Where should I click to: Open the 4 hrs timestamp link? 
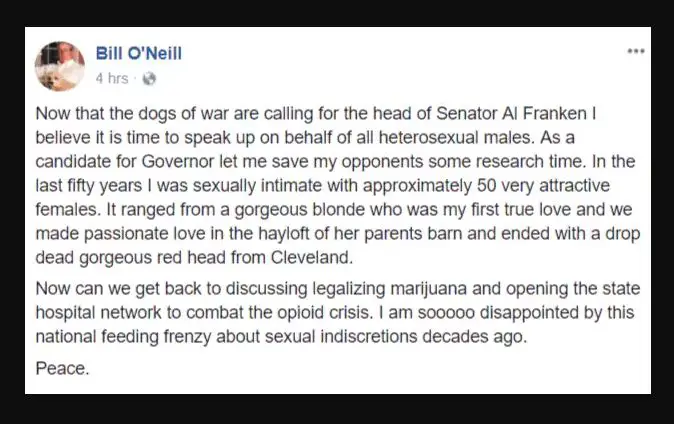(x=112, y=78)
